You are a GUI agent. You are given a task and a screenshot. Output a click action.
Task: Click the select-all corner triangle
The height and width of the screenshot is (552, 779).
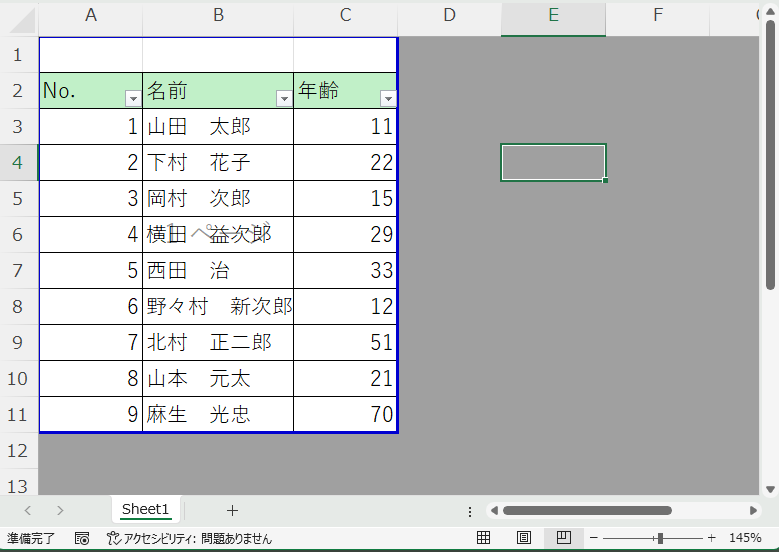click(x=22, y=20)
